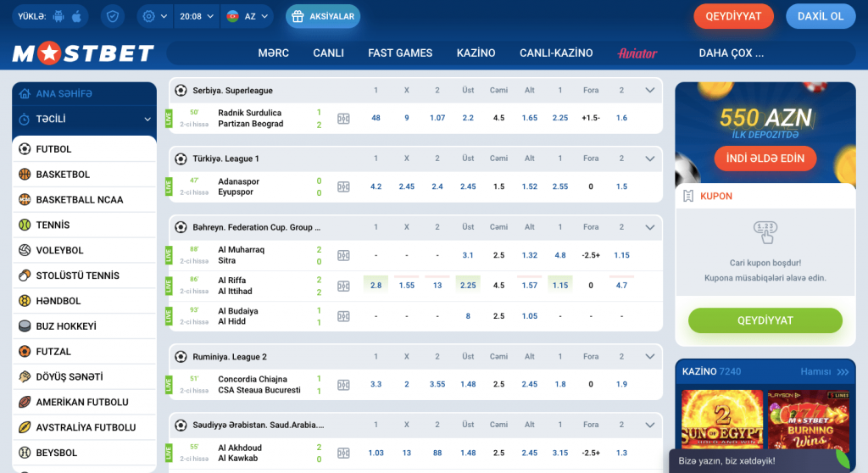The height and width of the screenshot is (473, 868).
Task: Open match tracker icon for Al Budaiya
Action: pyautogui.click(x=344, y=316)
